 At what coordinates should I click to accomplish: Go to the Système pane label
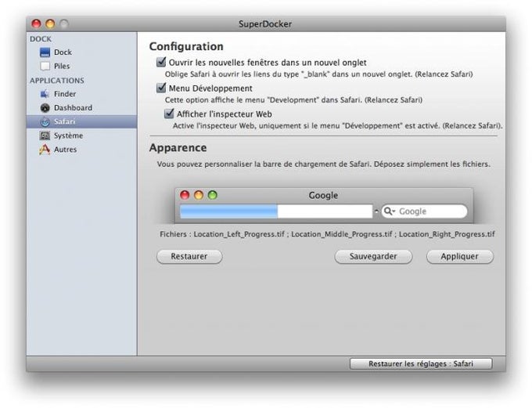tap(68, 135)
